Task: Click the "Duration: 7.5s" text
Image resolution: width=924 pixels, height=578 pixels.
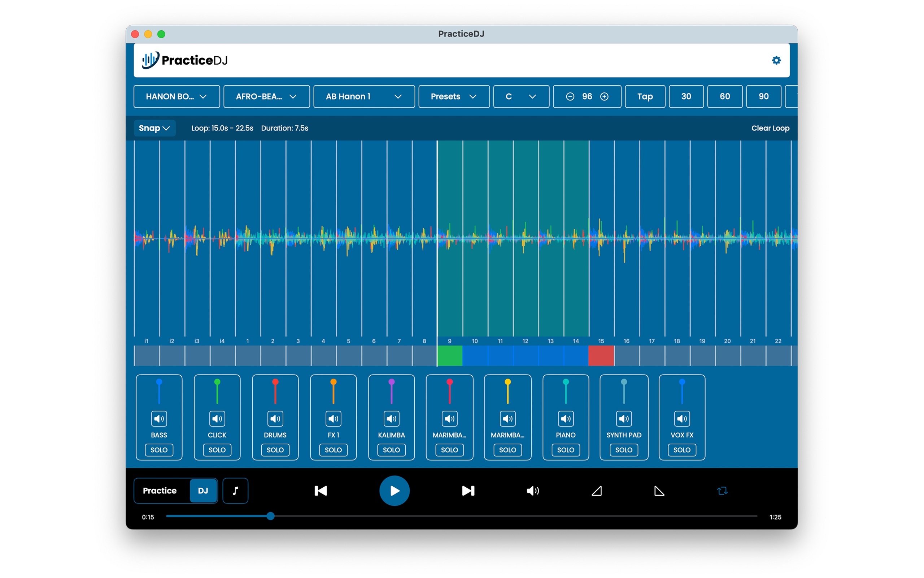Action: (x=284, y=128)
